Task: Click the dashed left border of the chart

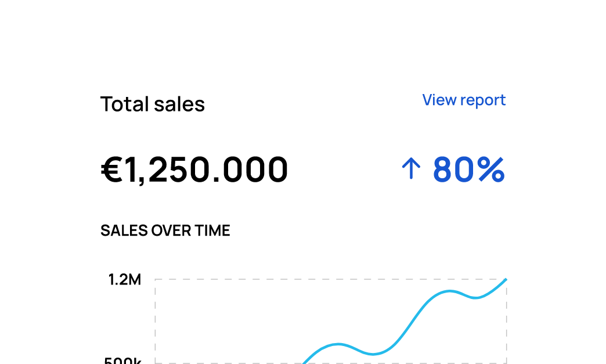Action: (155, 319)
